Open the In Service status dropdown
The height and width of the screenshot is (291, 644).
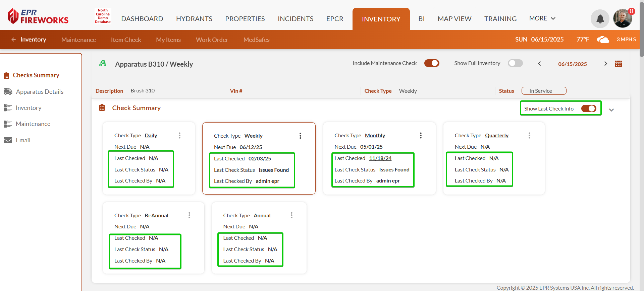pos(543,91)
